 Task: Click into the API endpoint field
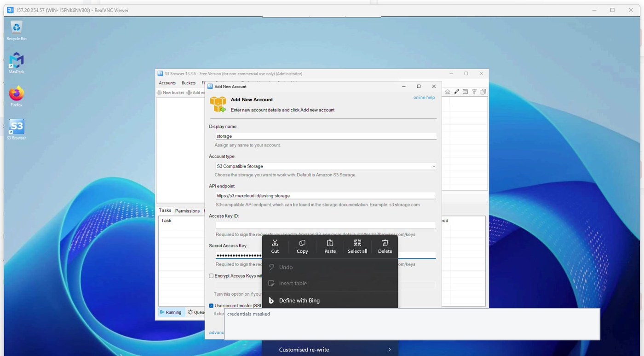point(326,196)
